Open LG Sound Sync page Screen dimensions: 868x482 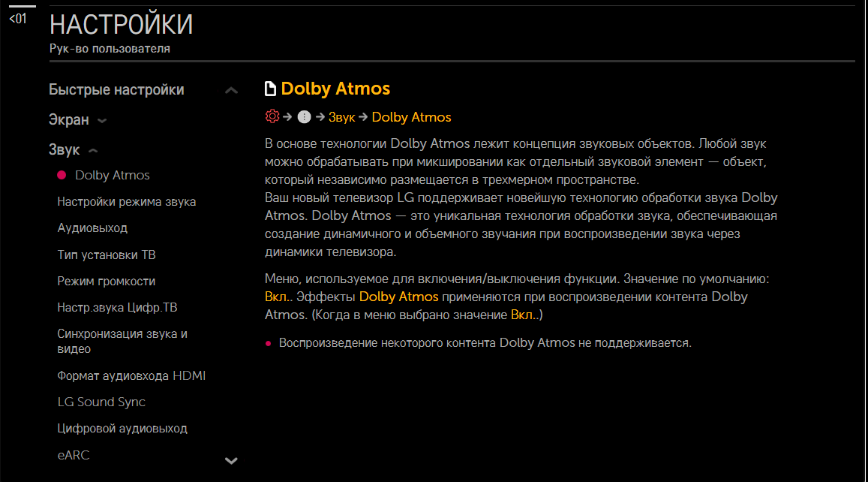point(101,402)
